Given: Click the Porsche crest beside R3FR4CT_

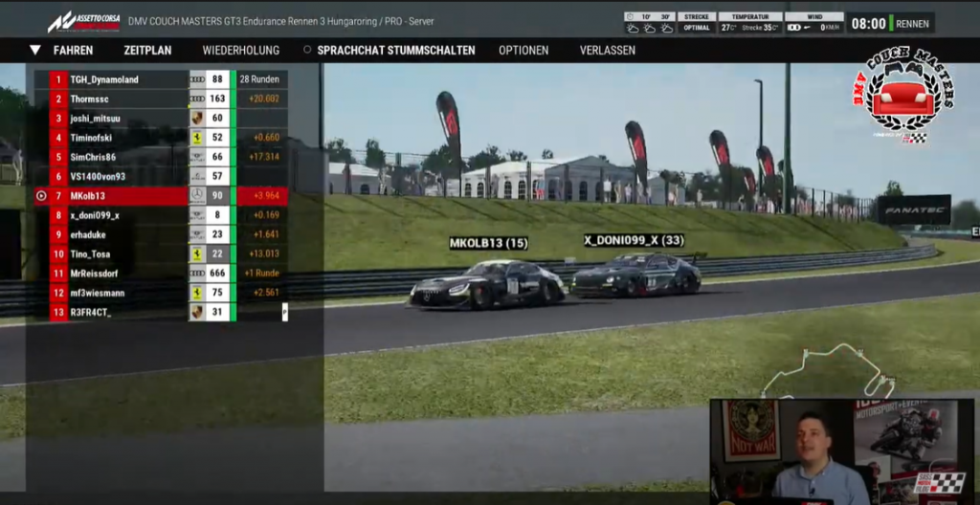Looking at the screenshot, I should click(x=197, y=312).
